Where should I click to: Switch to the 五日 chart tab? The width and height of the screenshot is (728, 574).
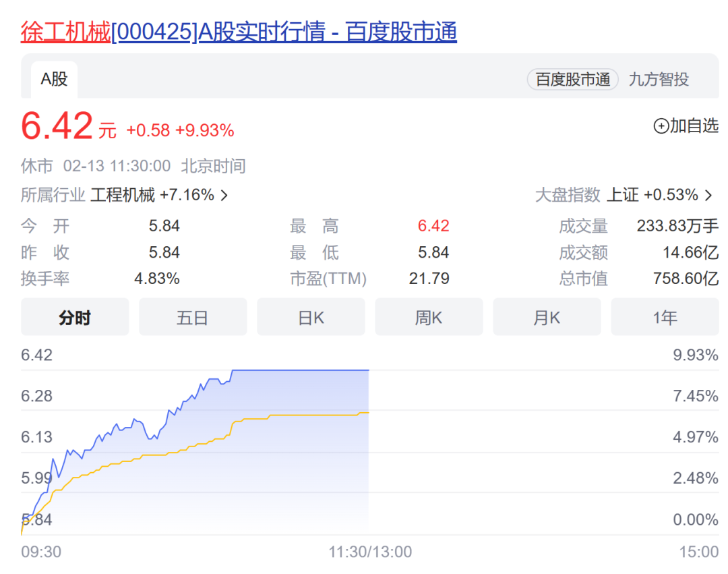(193, 317)
